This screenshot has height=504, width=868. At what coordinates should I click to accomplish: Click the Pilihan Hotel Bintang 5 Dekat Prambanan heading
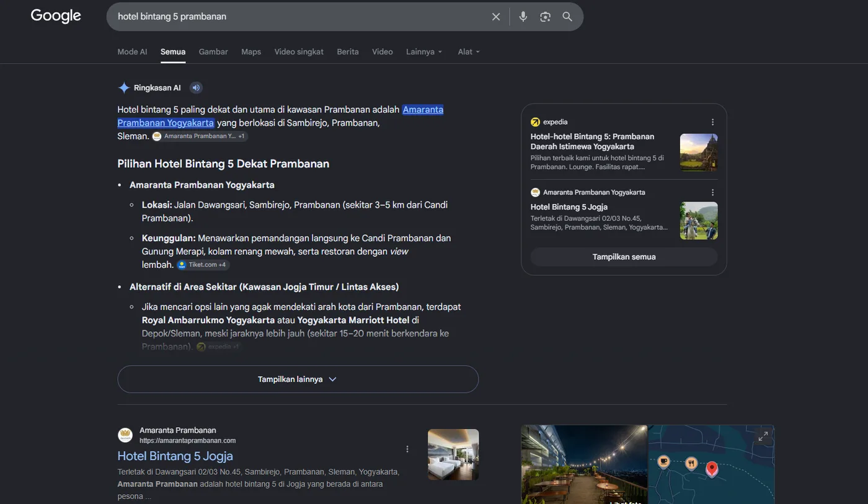pyautogui.click(x=223, y=164)
